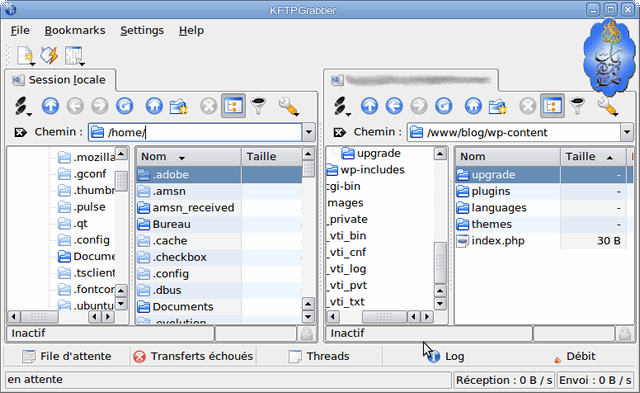640x393 pixels.
Task: Go back in remote pane history
Action: click(394, 106)
